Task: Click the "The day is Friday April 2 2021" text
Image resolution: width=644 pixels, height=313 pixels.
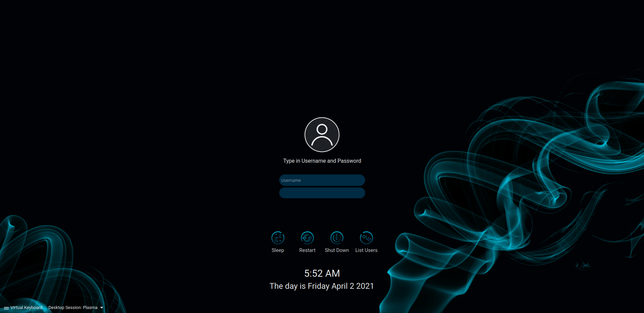Action: click(321, 286)
